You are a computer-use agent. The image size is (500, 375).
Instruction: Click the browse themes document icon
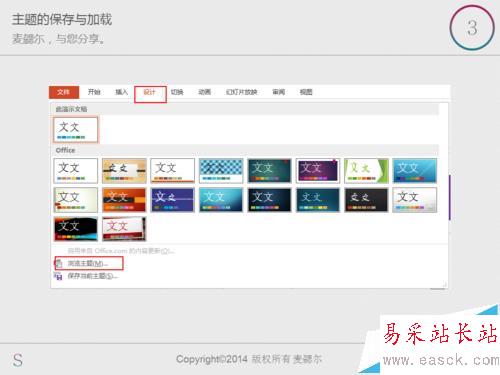click(59, 263)
